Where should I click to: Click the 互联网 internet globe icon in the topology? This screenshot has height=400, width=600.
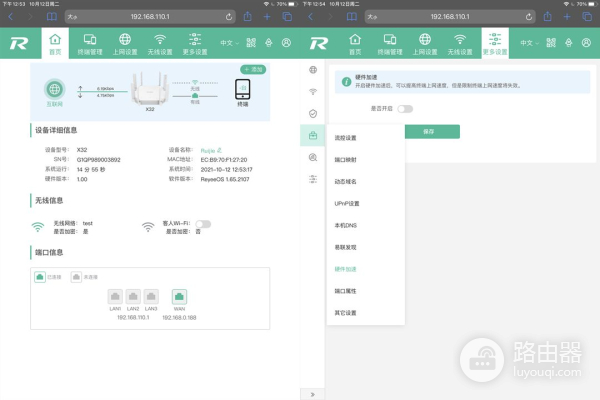(54, 89)
